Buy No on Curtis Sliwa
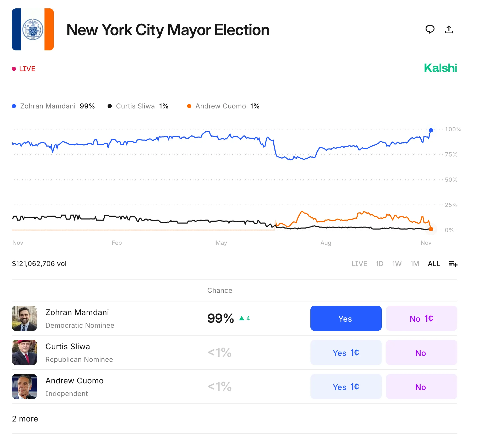Viewport: 477px width, 448px height. pos(421,353)
